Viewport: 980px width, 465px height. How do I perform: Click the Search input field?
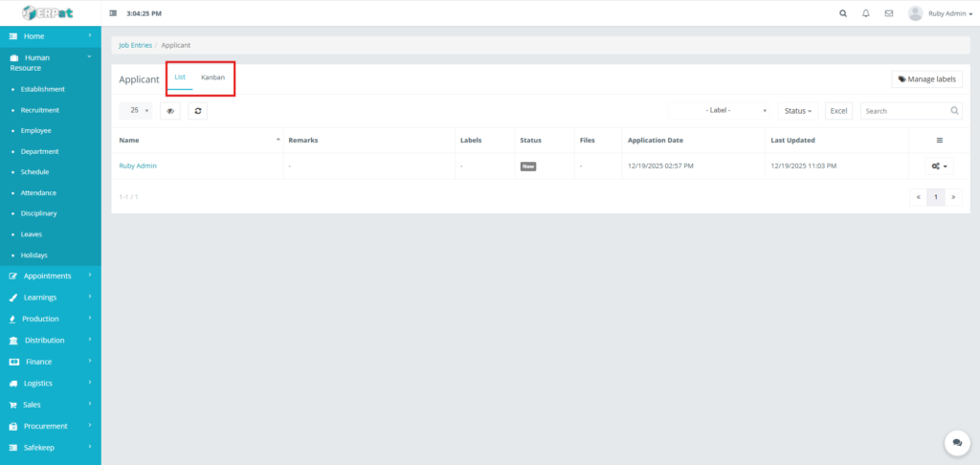pyautogui.click(x=905, y=111)
